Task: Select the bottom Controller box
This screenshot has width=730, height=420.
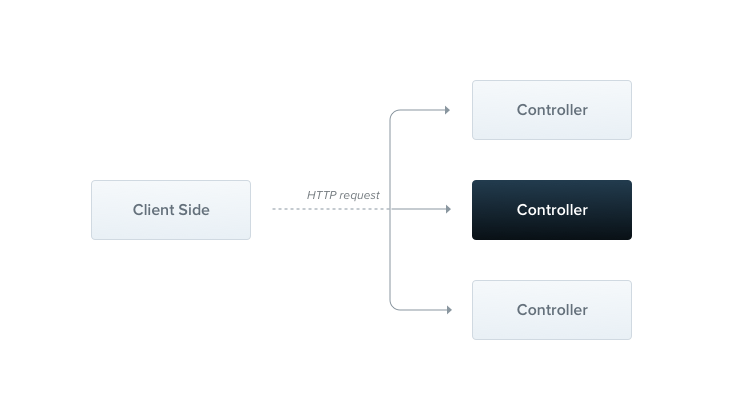Action: (x=552, y=310)
